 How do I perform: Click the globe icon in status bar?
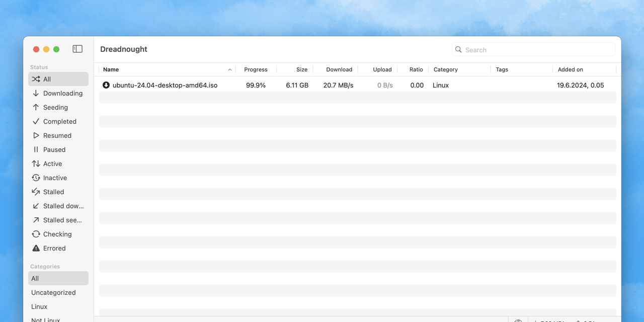click(518, 320)
